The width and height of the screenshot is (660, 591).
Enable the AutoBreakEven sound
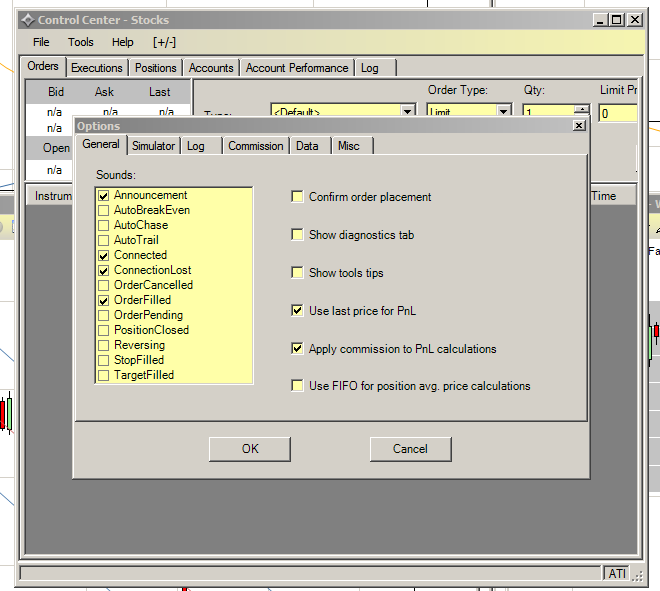click(104, 210)
